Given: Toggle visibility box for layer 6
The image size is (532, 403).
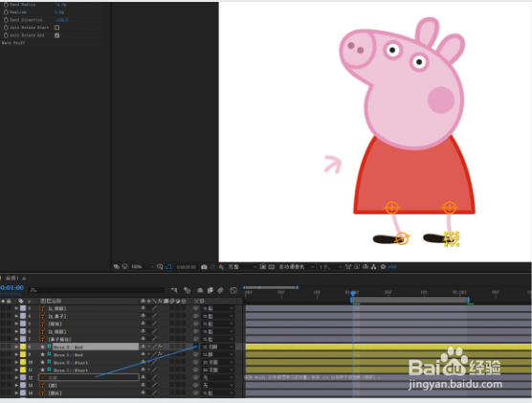Looking at the screenshot, I should 3,331.
